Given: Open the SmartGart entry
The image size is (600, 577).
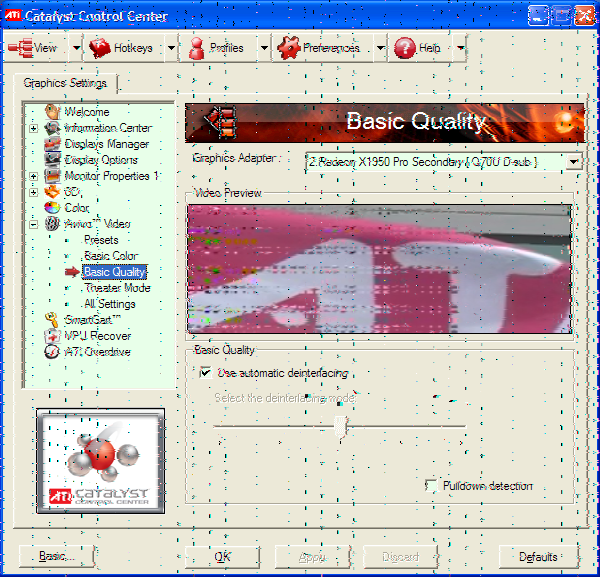Looking at the screenshot, I should [x=93, y=319].
